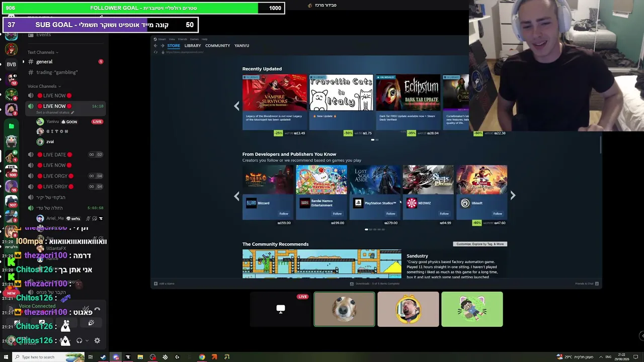Select the cartoon cat-hood avatar tile
The height and width of the screenshot is (362, 644).
[472, 309]
